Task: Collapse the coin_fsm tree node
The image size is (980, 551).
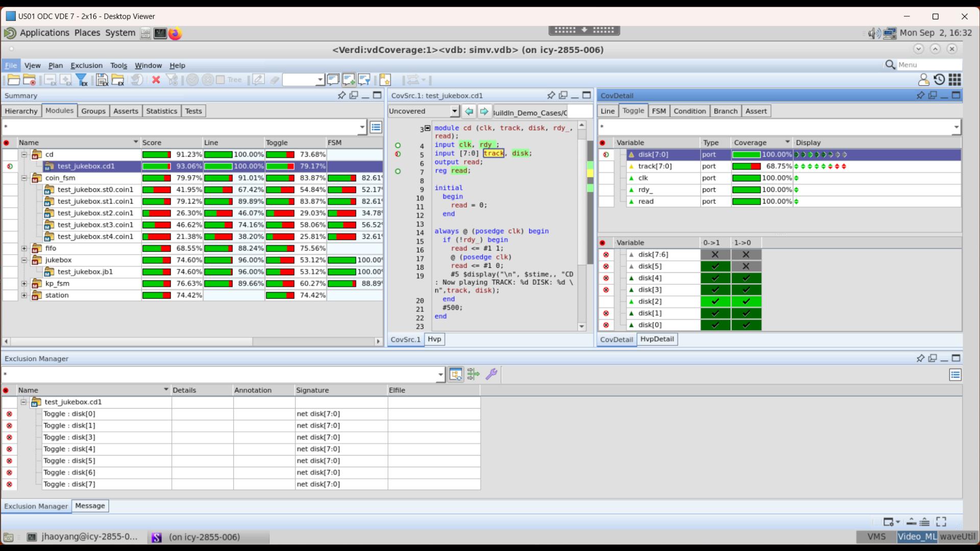Action: point(24,178)
